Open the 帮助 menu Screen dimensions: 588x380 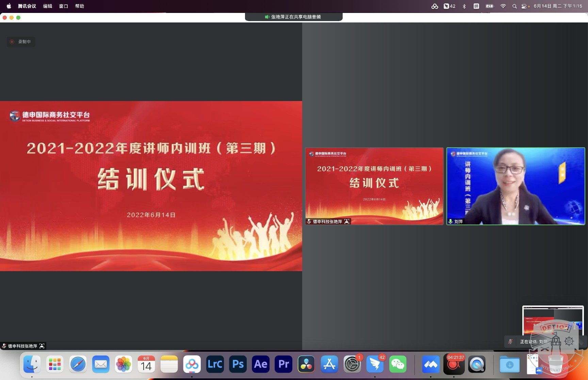pos(80,6)
